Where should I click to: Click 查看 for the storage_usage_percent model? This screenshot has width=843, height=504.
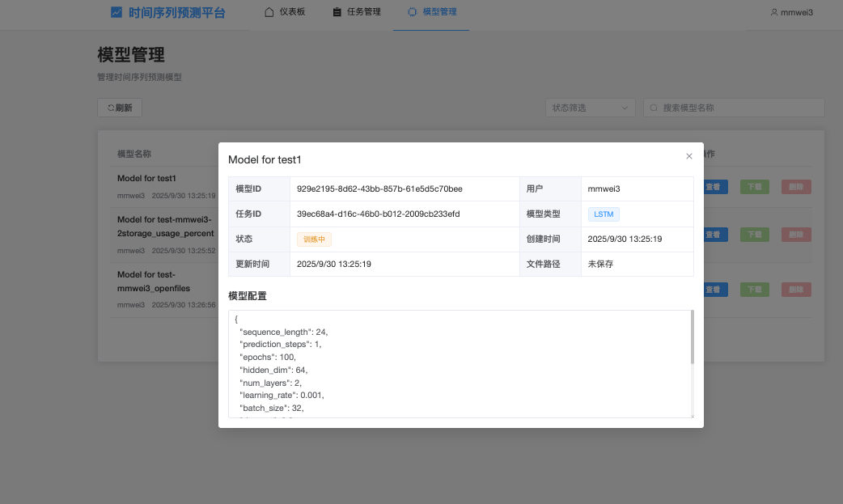coord(715,235)
